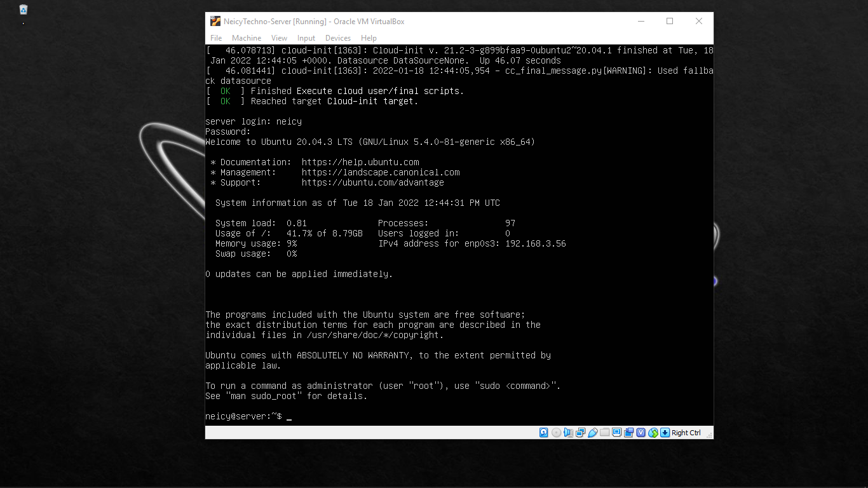Click the 'See "man sudo_root" for details.' line
868x488 pixels.
pos(287,396)
